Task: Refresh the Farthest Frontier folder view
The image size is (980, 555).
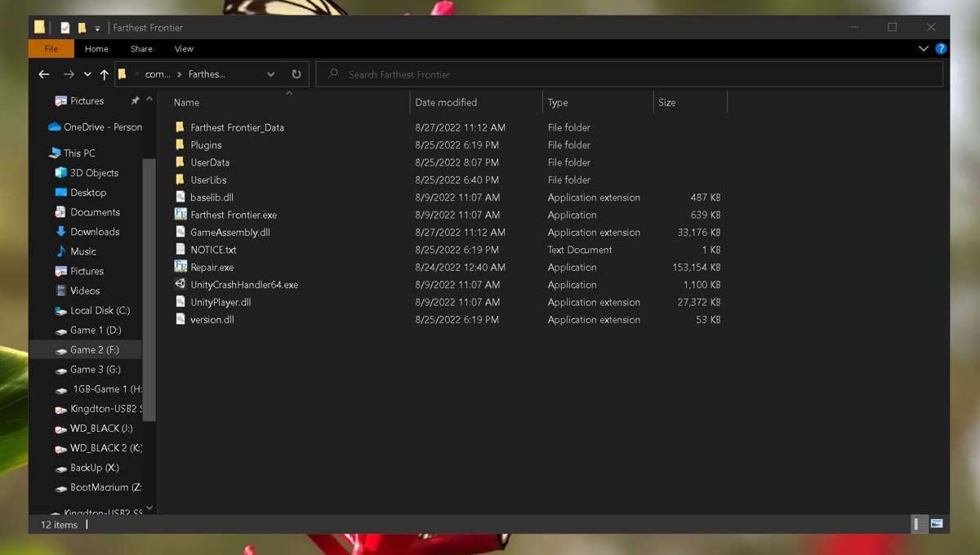Action: click(296, 74)
